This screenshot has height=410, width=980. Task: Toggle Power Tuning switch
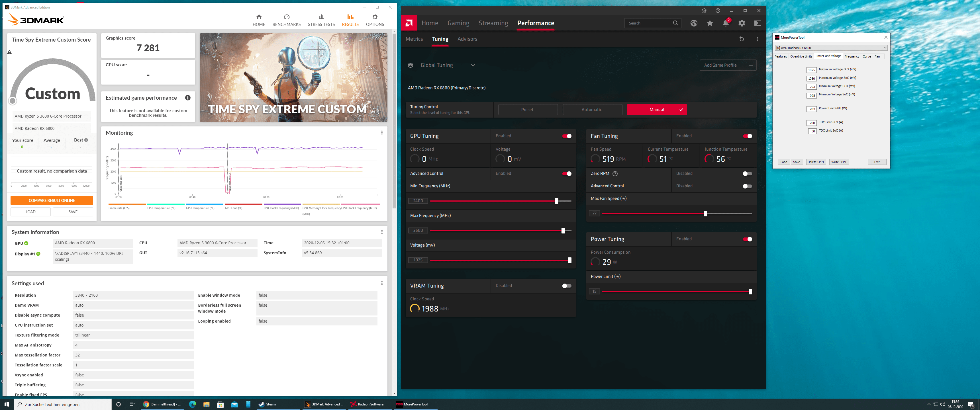point(748,239)
